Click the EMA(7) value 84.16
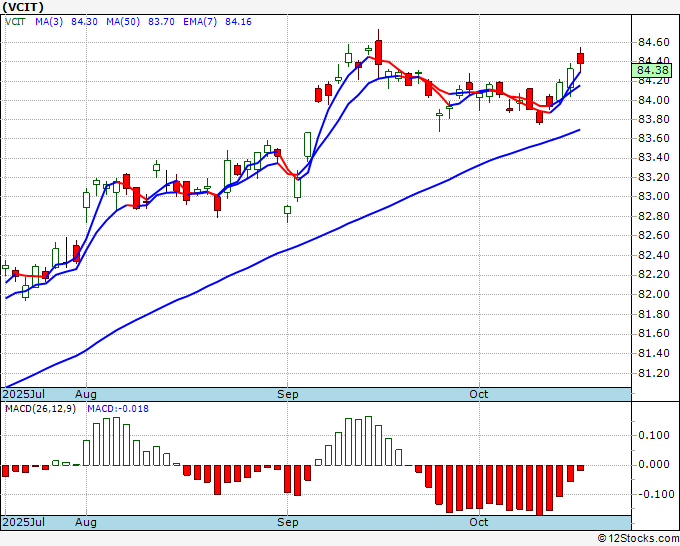The height and width of the screenshot is (546, 680). click(238, 22)
